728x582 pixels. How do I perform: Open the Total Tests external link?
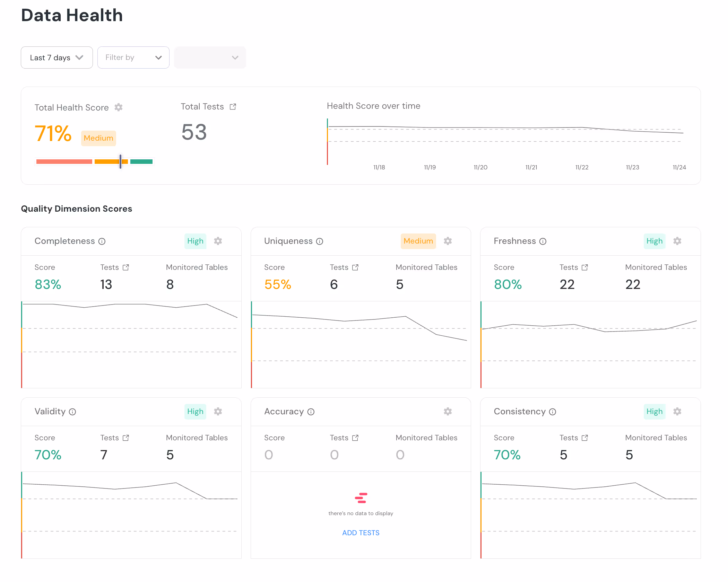(233, 107)
